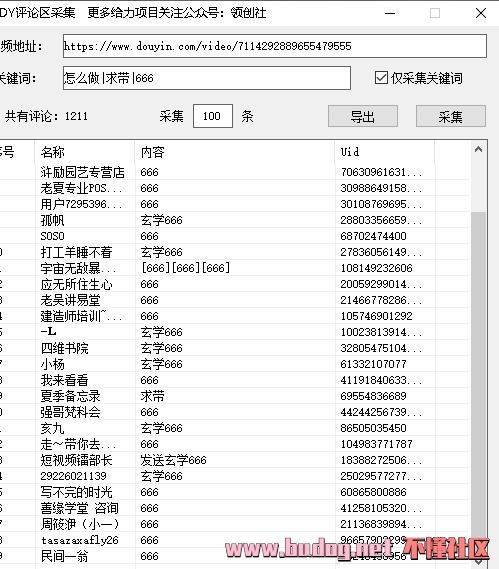
Task: Select row named 亥九
Action: pyautogui.click(x=234, y=428)
